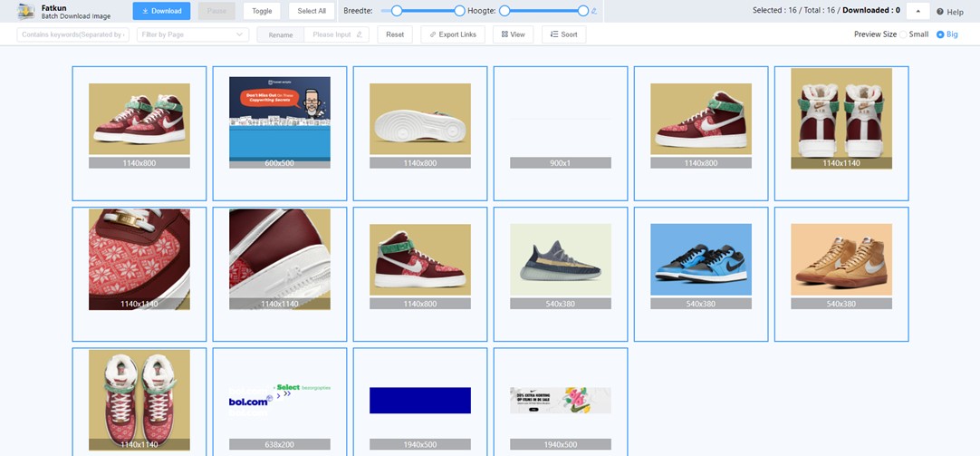Click the Toggle selection button
This screenshot has height=456, width=980.
click(262, 11)
